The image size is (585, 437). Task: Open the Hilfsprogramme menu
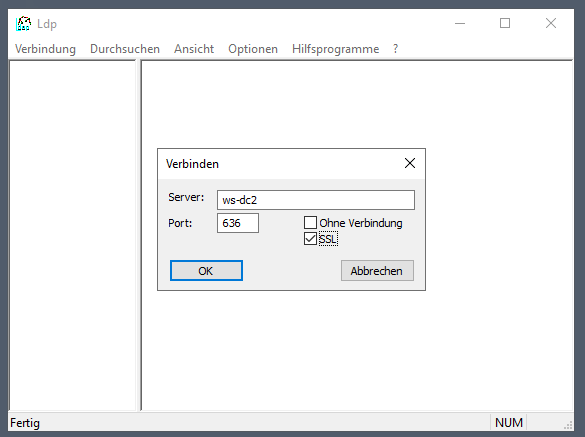(x=335, y=49)
